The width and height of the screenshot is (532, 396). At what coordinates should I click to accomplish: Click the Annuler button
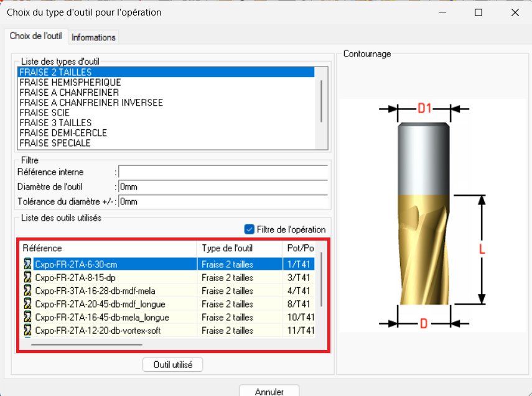[269, 392]
